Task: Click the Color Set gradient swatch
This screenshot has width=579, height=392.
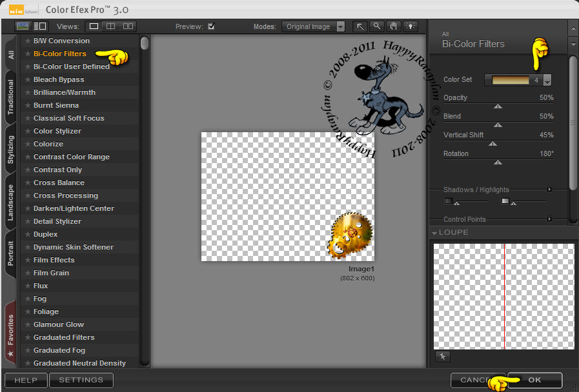Action: pyautogui.click(x=511, y=80)
